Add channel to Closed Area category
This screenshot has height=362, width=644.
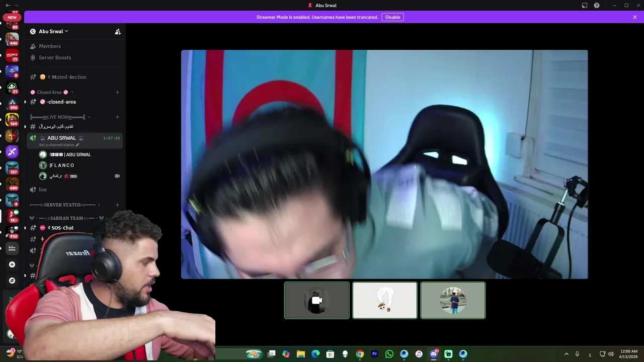(117, 92)
